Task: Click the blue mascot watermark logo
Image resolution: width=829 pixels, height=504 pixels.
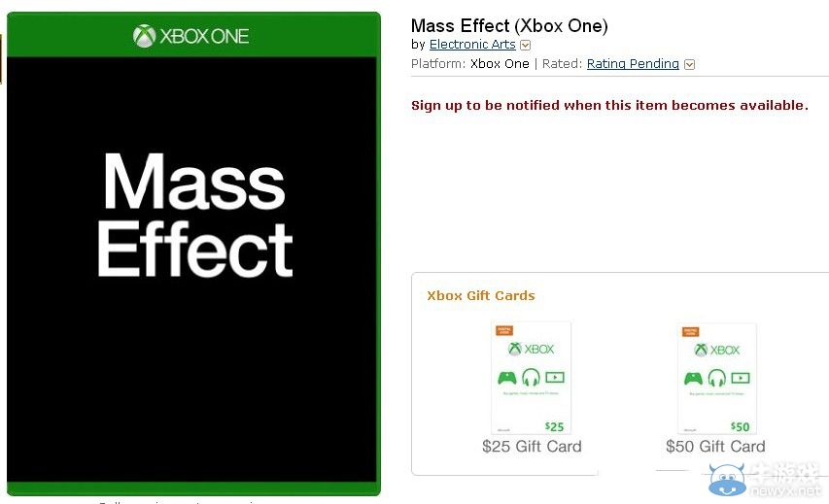Action: point(729,482)
